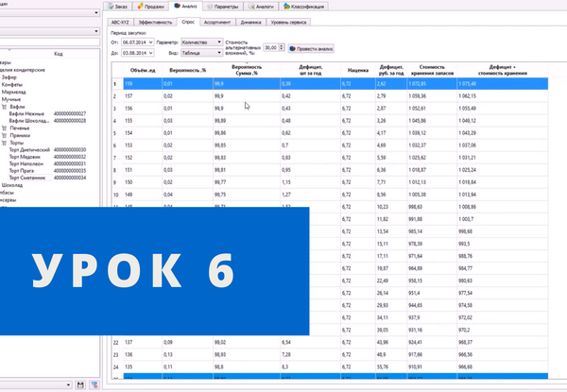The height and width of the screenshot is (392, 567).
Task: Select the Вафли Шоколад... item
Action: tap(29, 121)
